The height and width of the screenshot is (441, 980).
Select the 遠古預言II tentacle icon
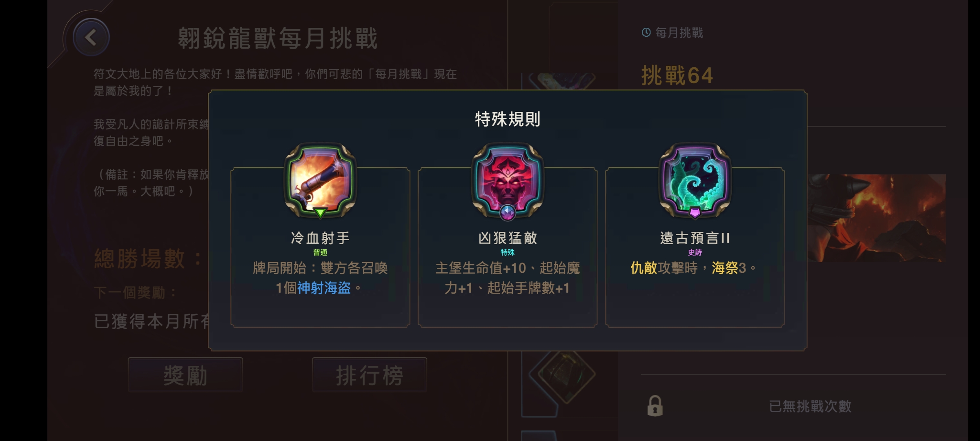click(695, 180)
